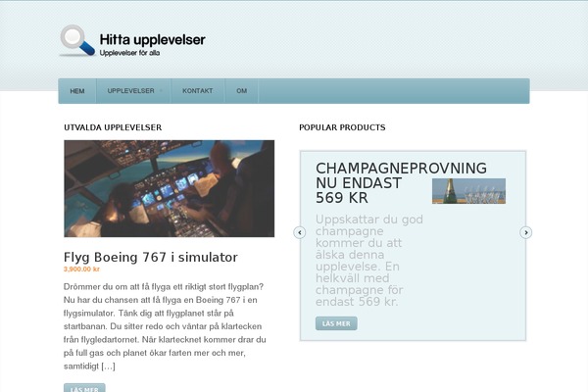Viewport: 588px width, 392px height.
Task: Open the Boeing cockpit simulator image
Action: coord(170,189)
